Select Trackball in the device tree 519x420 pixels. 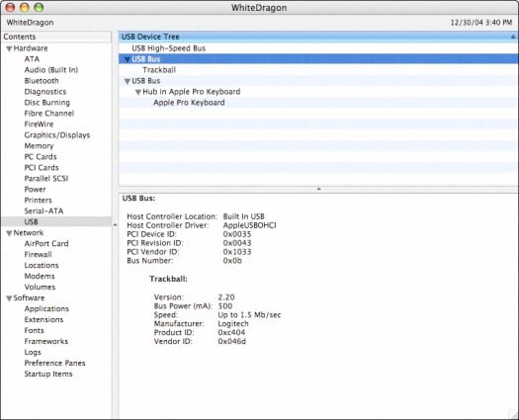(x=159, y=70)
